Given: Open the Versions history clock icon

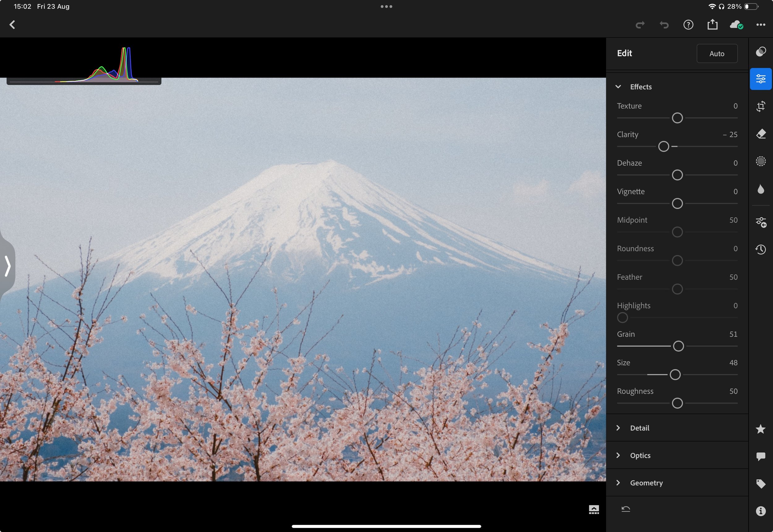Looking at the screenshot, I should coord(761,249).
